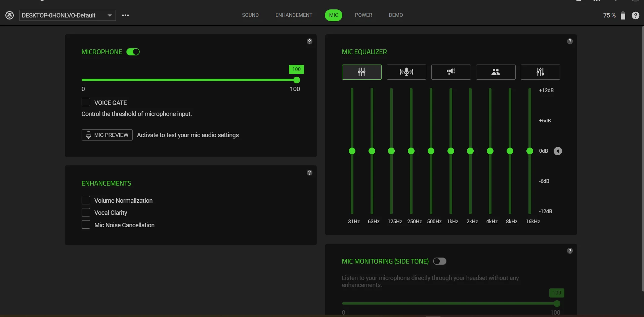Expand the DESKTOP-0HONLVO-Default profile dropdown
The width and height of the screenshot is (644, 317).
click(x=110, y=15)
